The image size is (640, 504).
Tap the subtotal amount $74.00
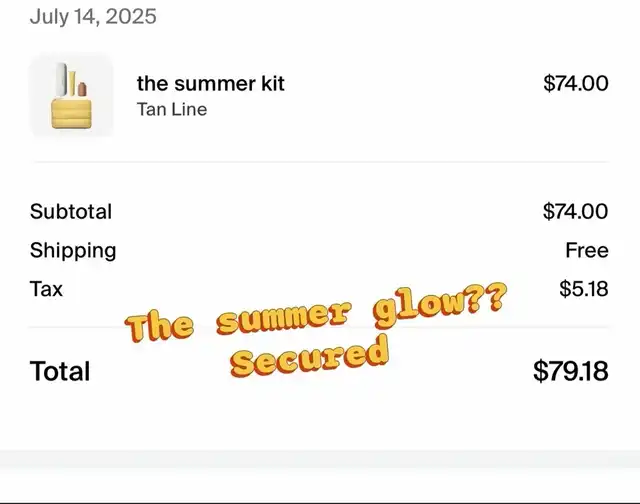[x=576, y=211]
